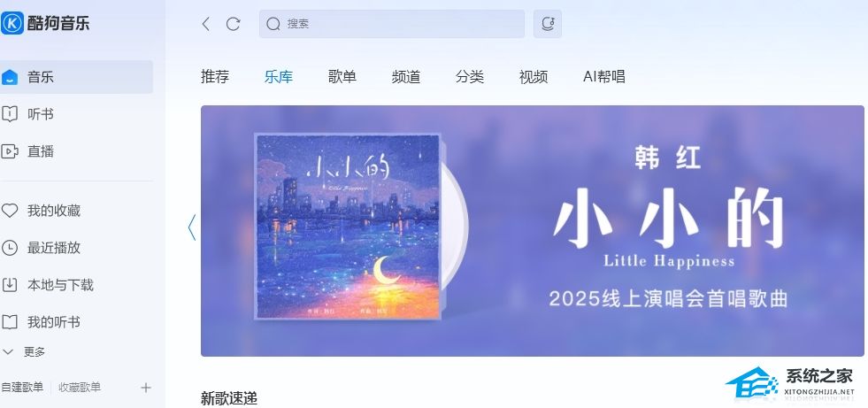Switch to the 推荐 tab
The image size is (868, 408).
215,76
